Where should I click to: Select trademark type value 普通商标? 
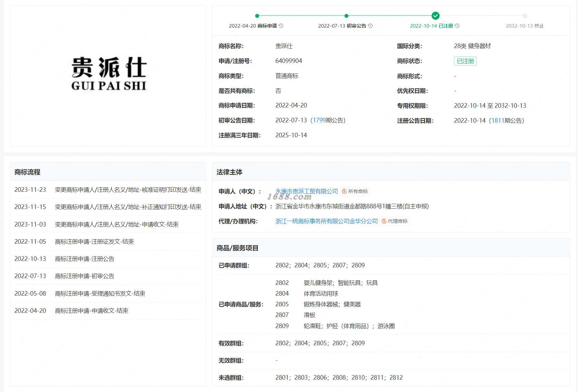pyautogui.click(x=287, y=76)
